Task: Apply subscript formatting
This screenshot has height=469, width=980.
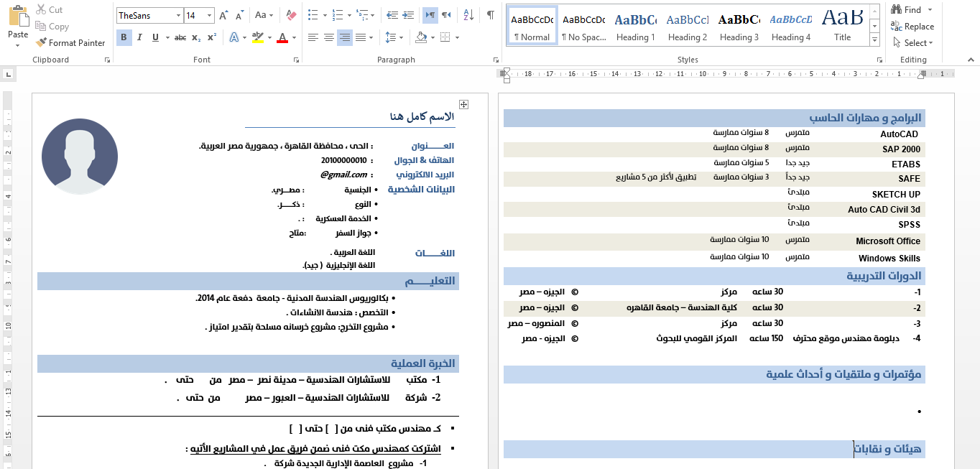Action: pyautogui.click(x=197, y=38)
